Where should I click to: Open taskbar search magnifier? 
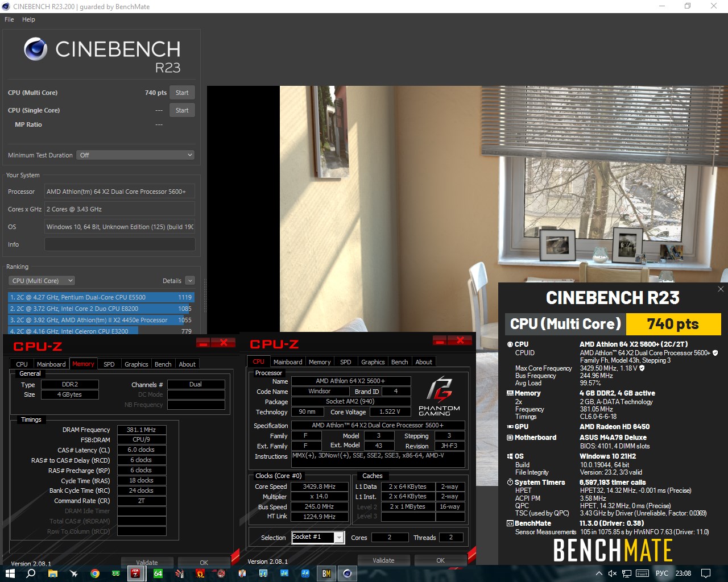coord(31,573)
